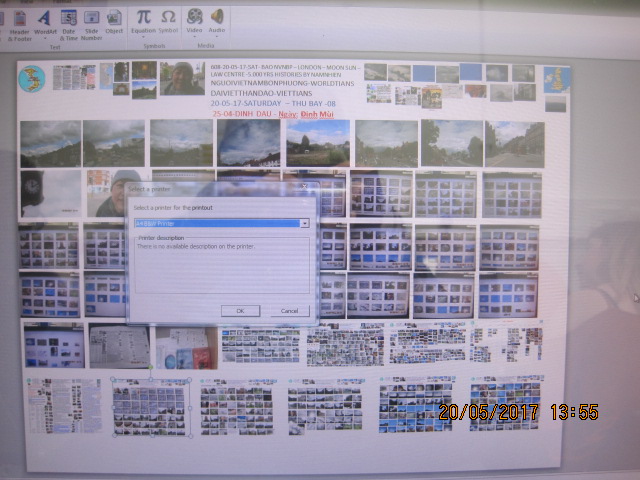
Task: Cancel the Select a printer dialog
Action: pos(289,311)
